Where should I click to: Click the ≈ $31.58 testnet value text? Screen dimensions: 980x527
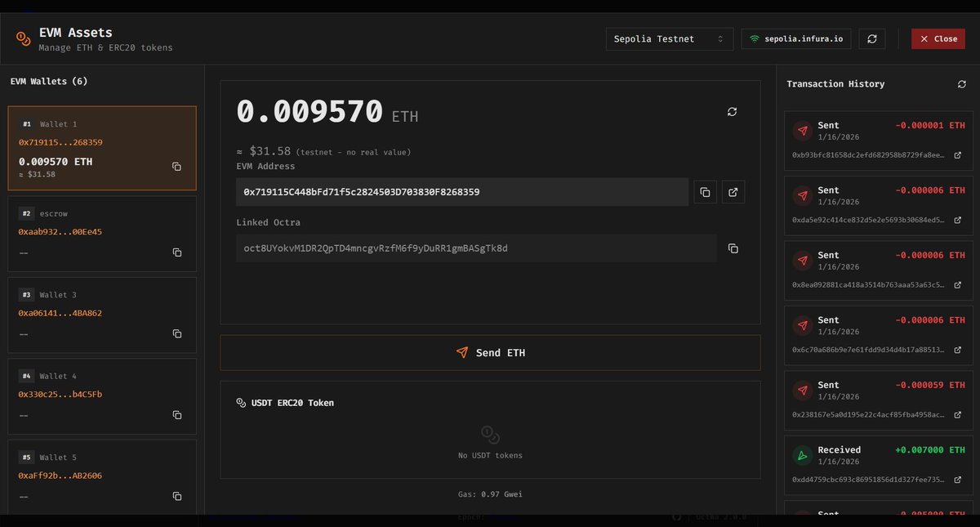(323, 151)
